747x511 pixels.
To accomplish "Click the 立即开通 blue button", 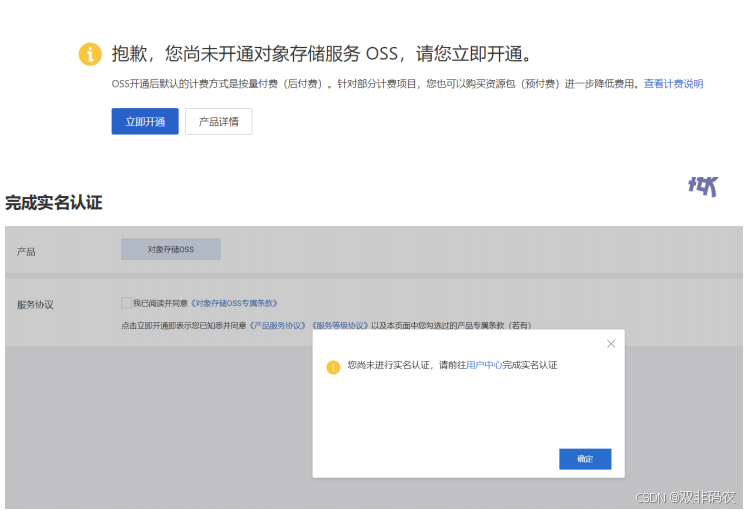I will point(145,121).
